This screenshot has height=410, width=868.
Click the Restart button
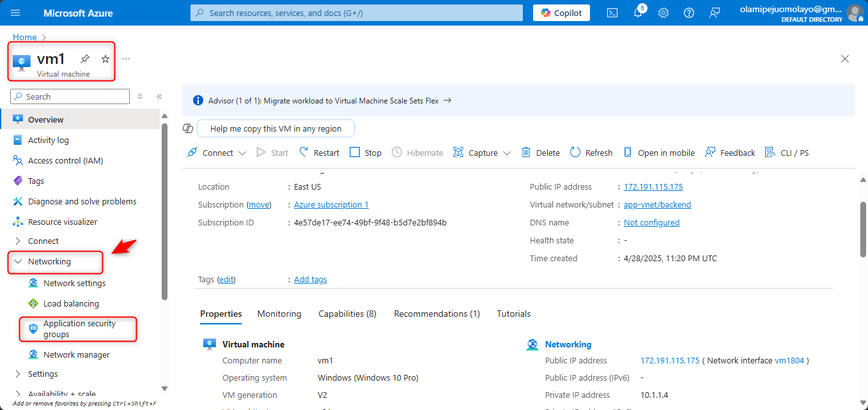point(320,153)
